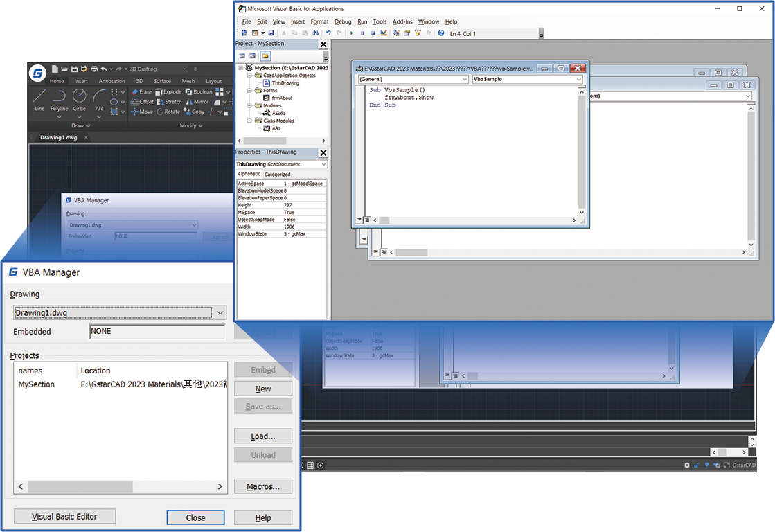Click the code window vertical scrollbar

(x=582, y=152)
